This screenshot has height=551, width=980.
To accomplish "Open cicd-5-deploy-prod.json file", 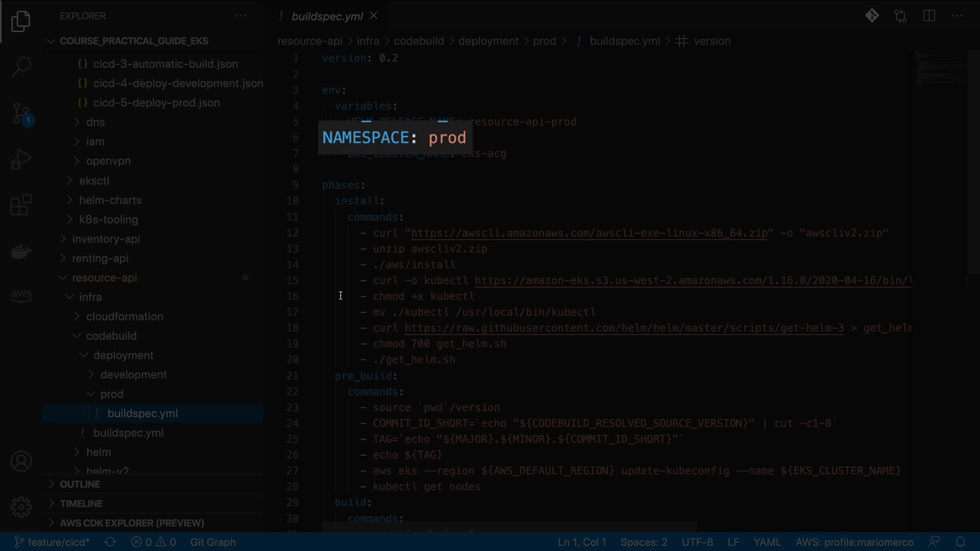I will tap(156, 103).
